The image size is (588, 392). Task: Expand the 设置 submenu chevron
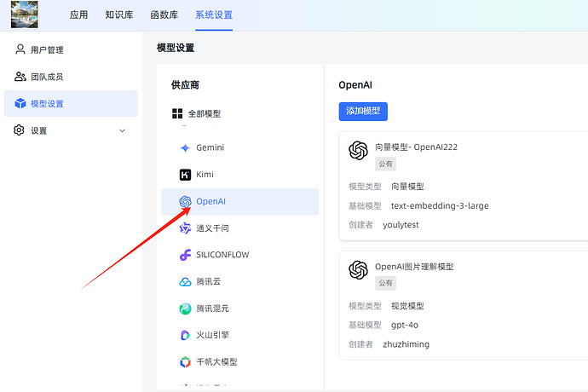pyautogui.click(x=122, y=130)
